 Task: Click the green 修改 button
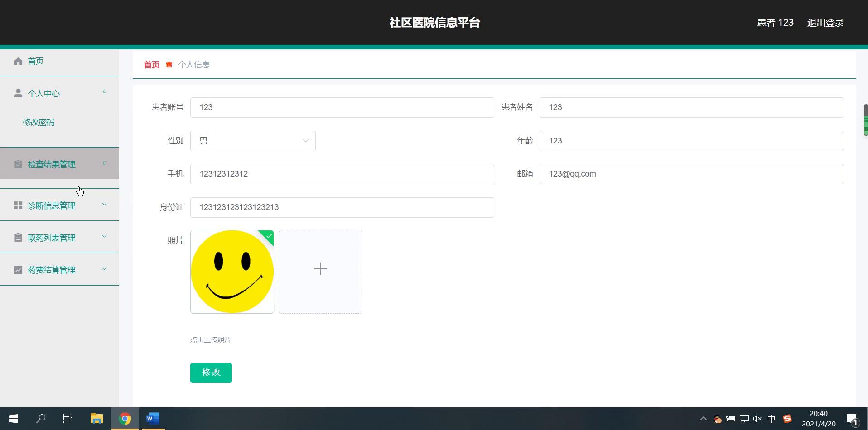click(x=211, y=373)
